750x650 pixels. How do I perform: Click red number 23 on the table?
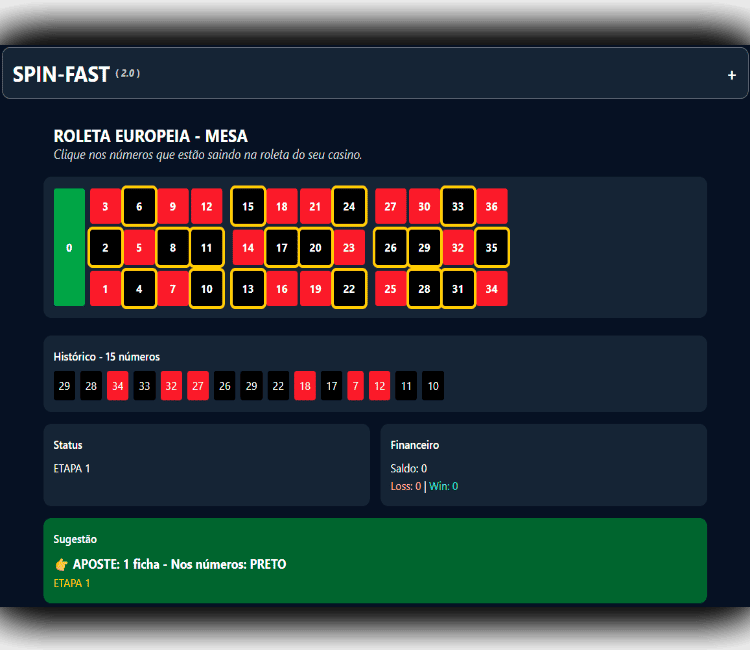click(x=349, y=247)
